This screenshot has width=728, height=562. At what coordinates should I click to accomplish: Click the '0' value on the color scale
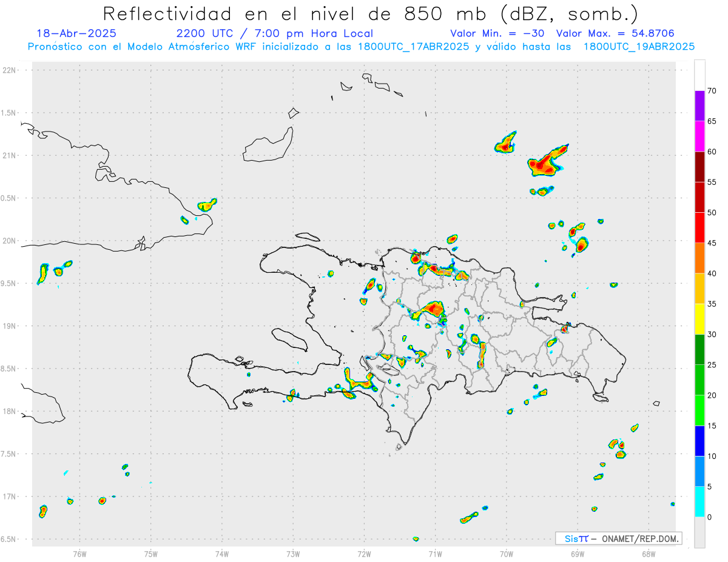tap(709, 517)
